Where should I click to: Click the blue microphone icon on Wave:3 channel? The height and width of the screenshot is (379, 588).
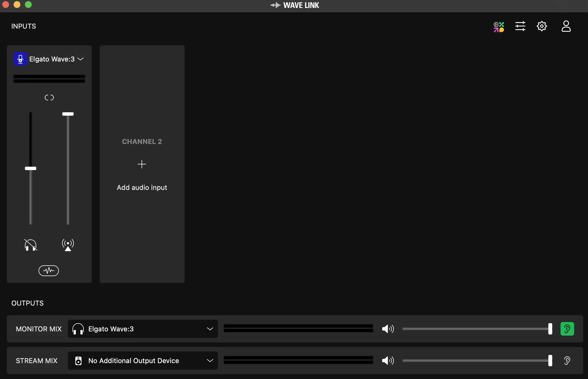click(x=20, y=59)
